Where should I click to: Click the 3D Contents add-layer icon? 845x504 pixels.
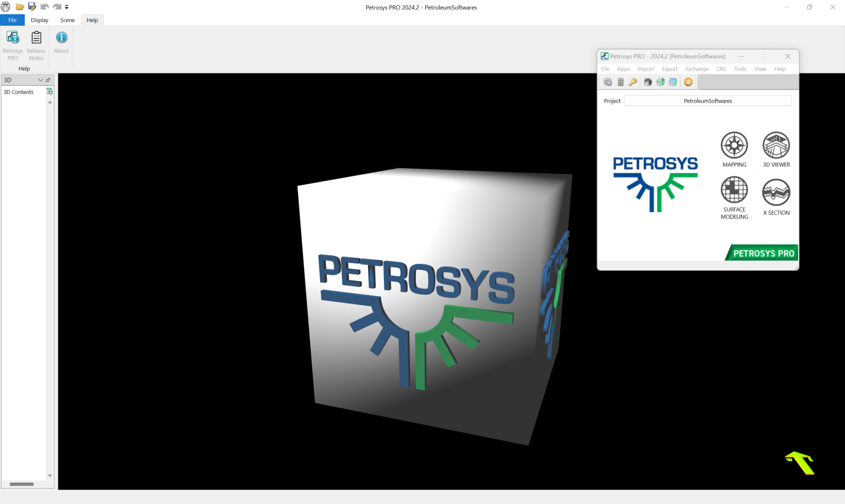click(50, 92)
